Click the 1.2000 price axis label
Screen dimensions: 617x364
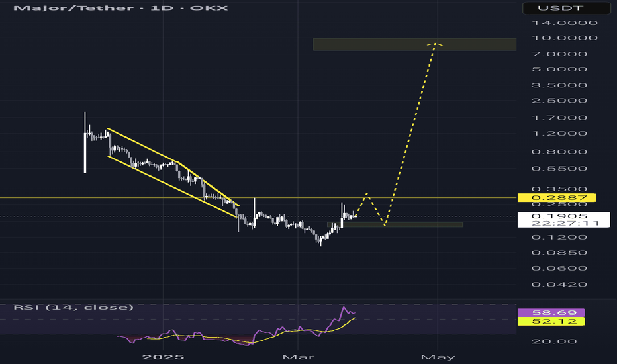[559, 134]
